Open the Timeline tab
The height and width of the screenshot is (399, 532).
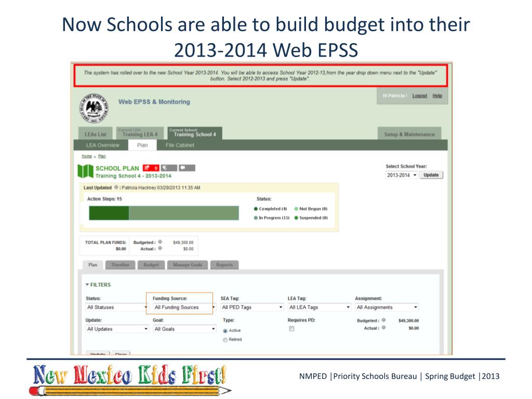121,265
